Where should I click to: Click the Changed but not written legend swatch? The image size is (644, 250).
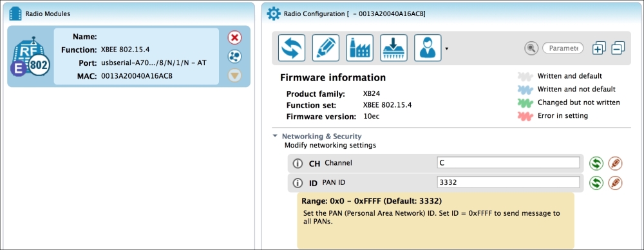pyautogui.click(x=525, y=103)
